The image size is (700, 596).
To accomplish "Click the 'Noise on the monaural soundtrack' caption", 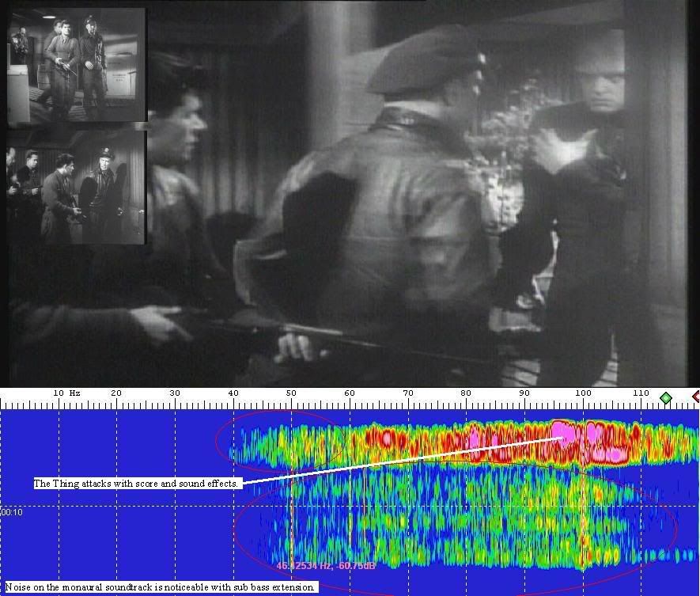I will [161, 587].
